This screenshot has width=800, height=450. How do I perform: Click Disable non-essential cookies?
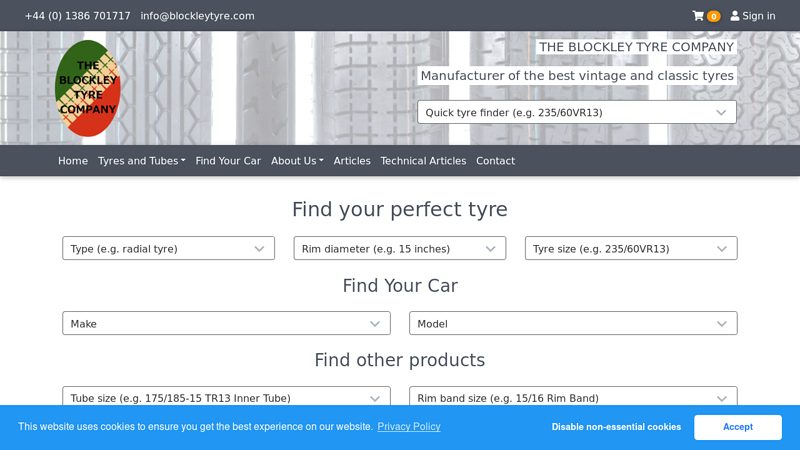[616, 427]
